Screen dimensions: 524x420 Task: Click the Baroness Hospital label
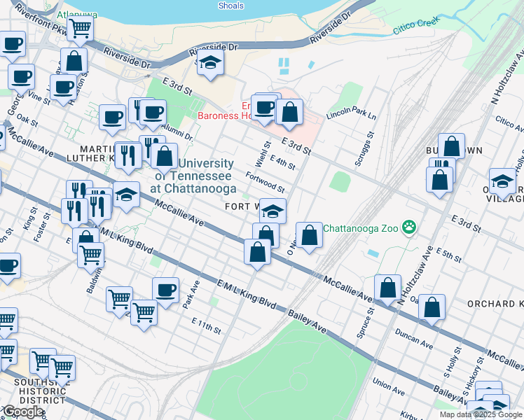click(225, 116)
